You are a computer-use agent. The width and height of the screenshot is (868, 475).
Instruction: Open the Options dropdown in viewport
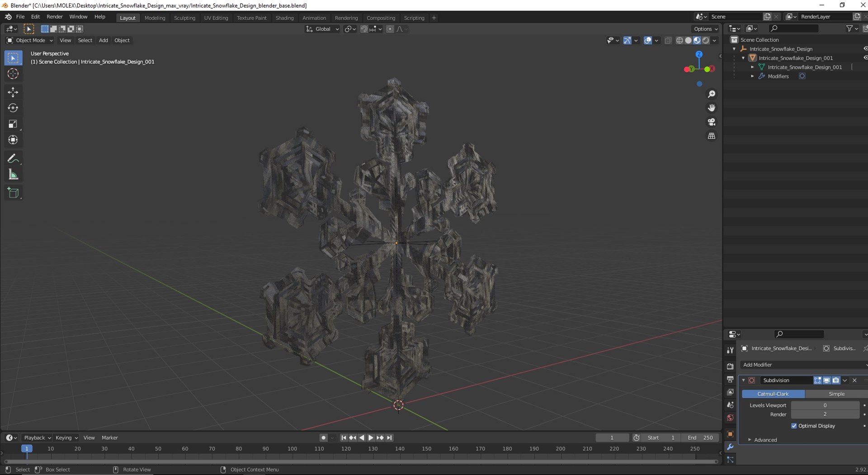pos(706,29)
